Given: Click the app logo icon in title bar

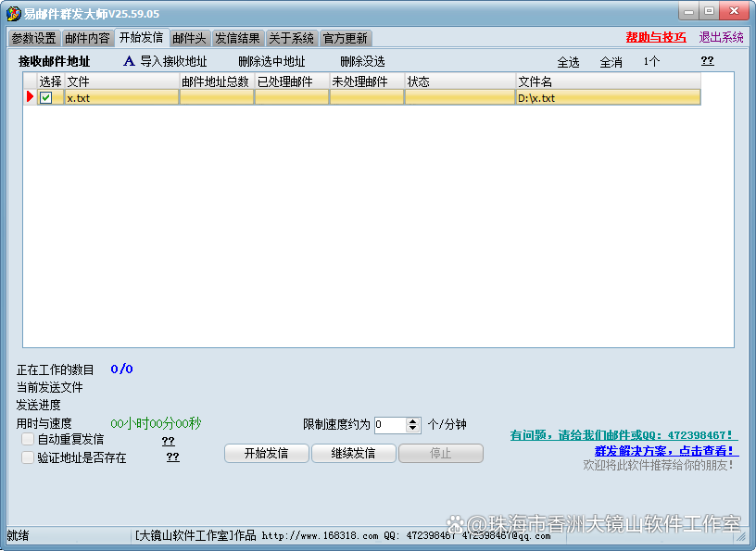Looking at the screenshot, I should click(x=14, y=13).
